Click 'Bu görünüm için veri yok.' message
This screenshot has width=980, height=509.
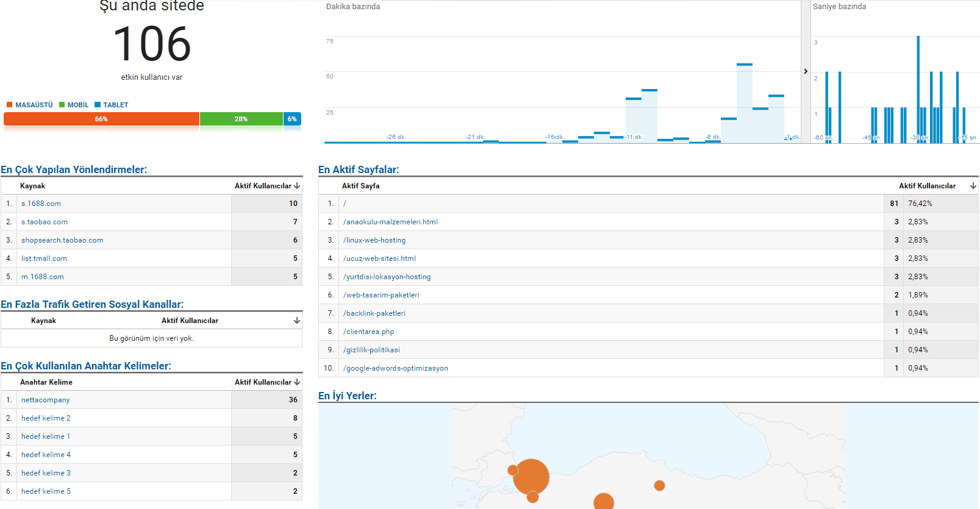(x=151, y=338)
